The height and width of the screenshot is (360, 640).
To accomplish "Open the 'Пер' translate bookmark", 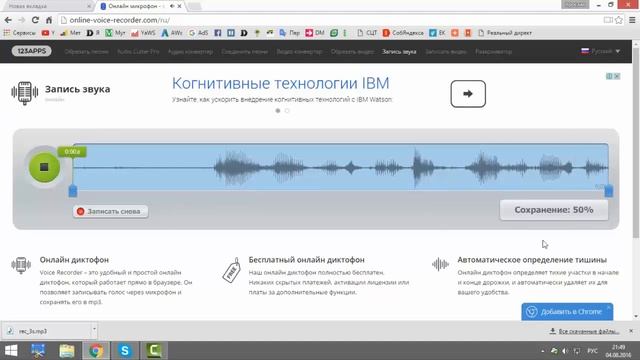I will click(x=289, y=33).
